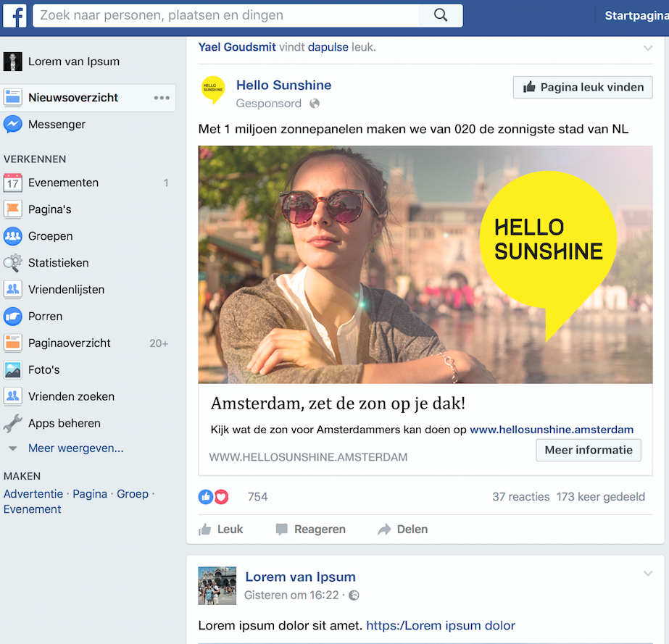Open Lorem van Ipsum post author link
The image size is (669, 644).
pyautogui.click(x=300, y=577)
